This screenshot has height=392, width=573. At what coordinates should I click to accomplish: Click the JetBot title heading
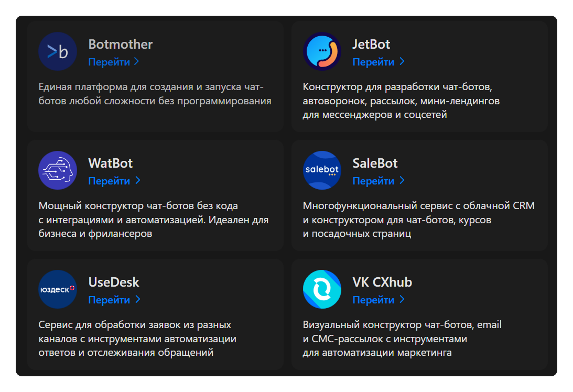(371, 44)
